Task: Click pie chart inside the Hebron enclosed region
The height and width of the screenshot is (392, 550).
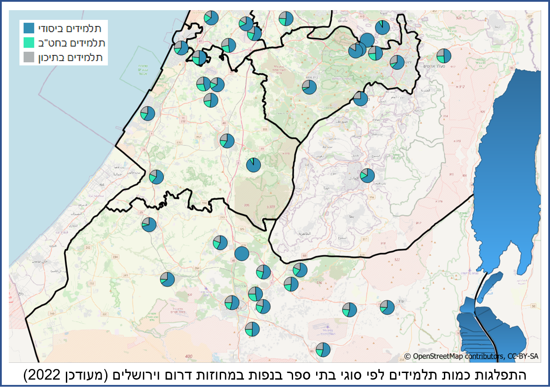Action: pos(367,175)
